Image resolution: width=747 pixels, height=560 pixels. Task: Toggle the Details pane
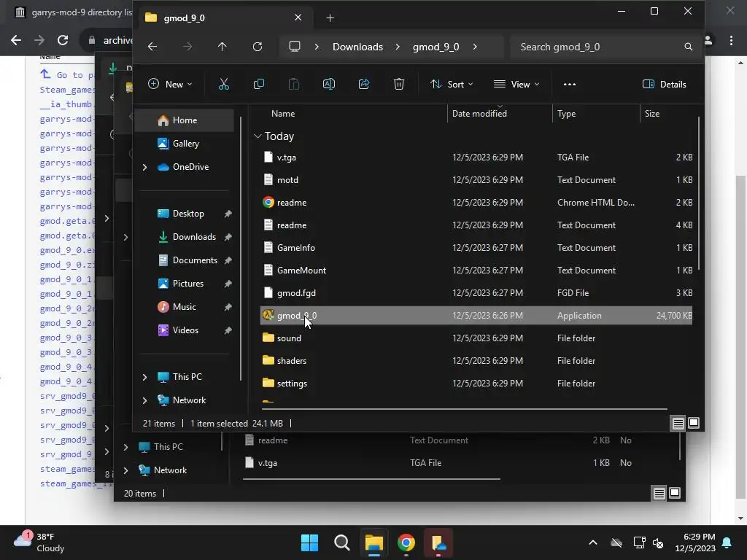point(664,85)
